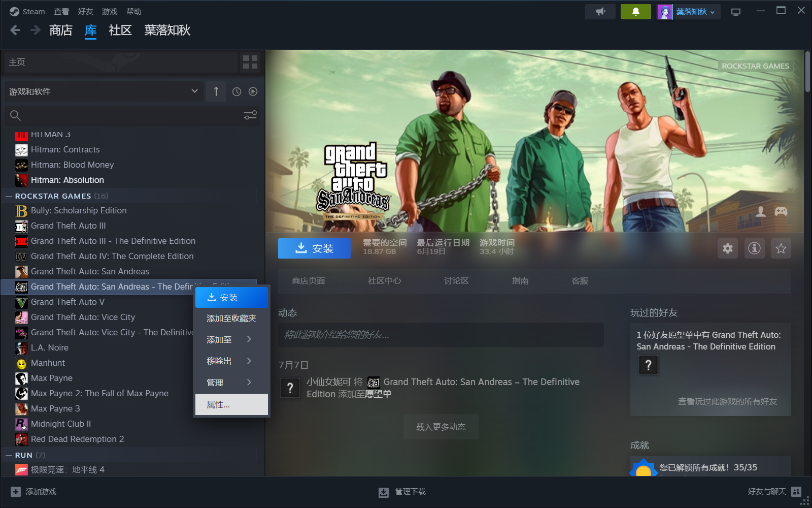Click the library search magnifier icon

[15, 115]
